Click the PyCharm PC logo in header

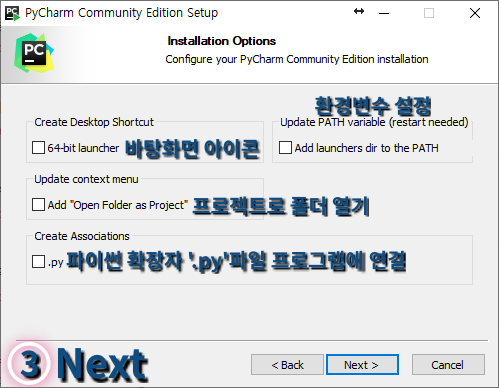coord(34,53)
